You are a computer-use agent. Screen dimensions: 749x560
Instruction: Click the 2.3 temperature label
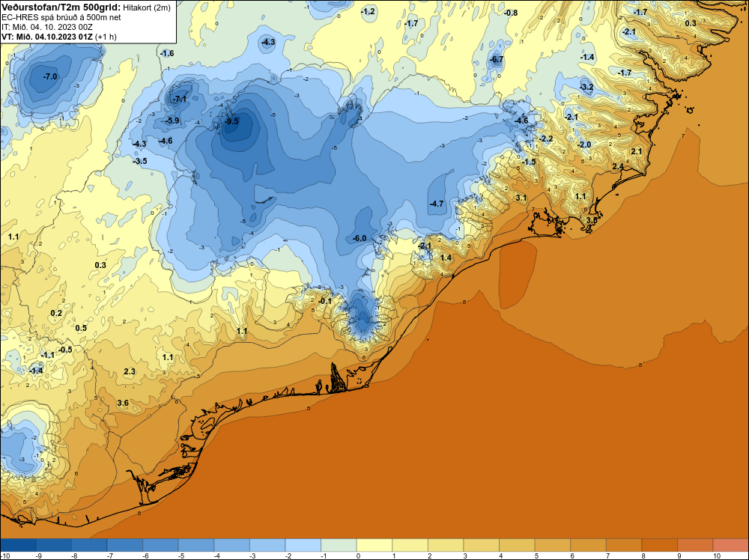130,372
